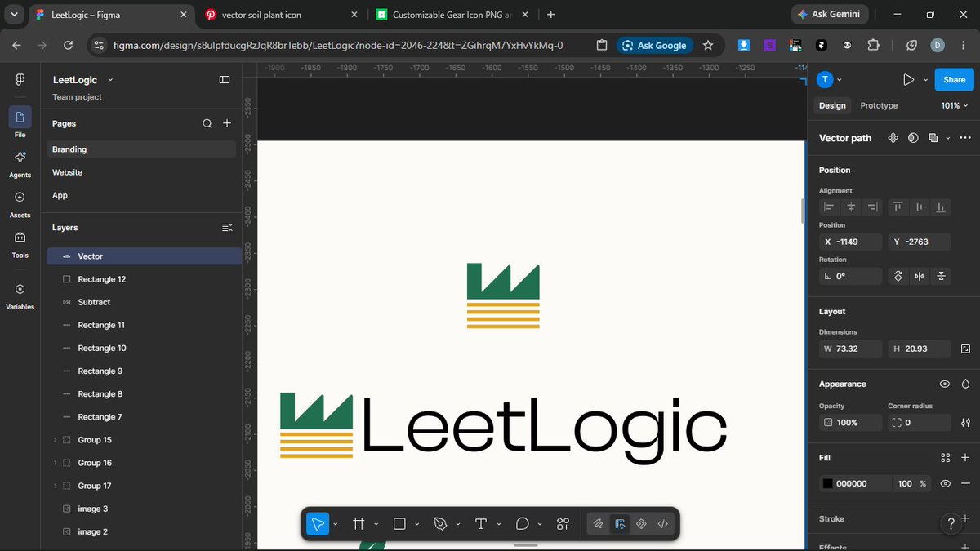The image size is (980, 551).
Task: Open present options dropdown arrow
Action: click(x=925, y=79)
